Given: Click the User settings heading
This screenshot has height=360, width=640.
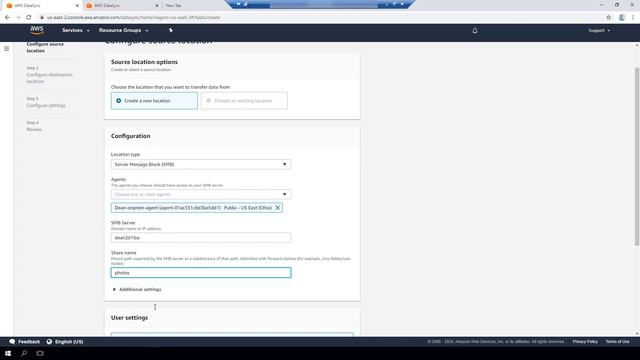Looking at the screenshot, I should click(129, 318).
